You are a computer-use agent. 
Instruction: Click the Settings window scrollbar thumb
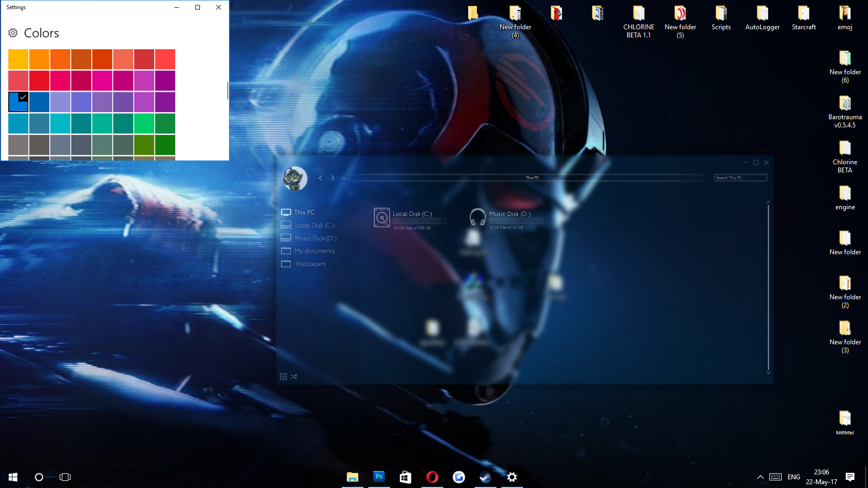[227, 91]
